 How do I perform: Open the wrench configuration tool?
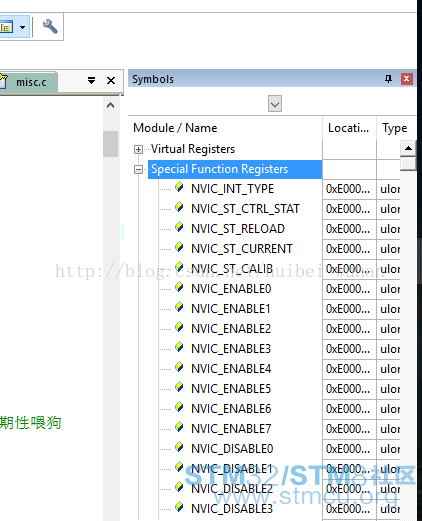[x=50, y=27]
